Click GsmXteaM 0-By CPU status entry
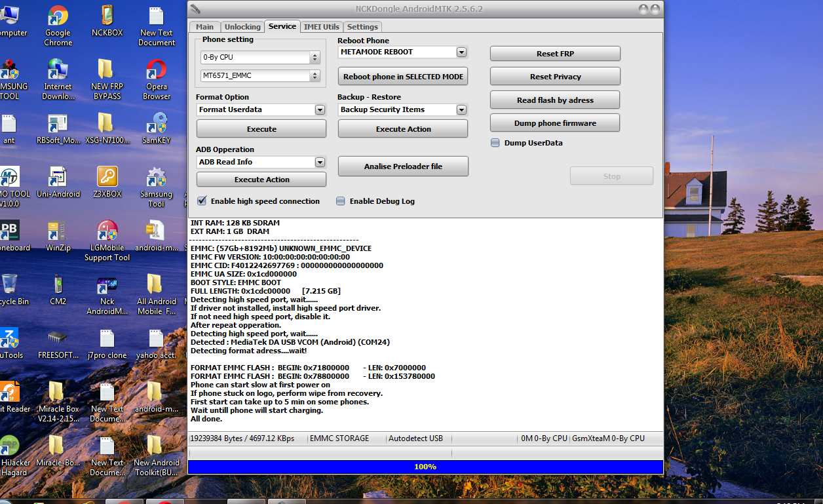The width and height of the screenshot is (823, 504). tap(608, 438)
